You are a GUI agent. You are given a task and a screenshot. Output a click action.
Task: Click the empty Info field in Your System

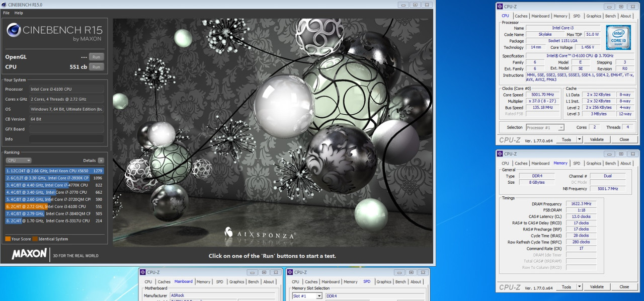tap(66, 139)
